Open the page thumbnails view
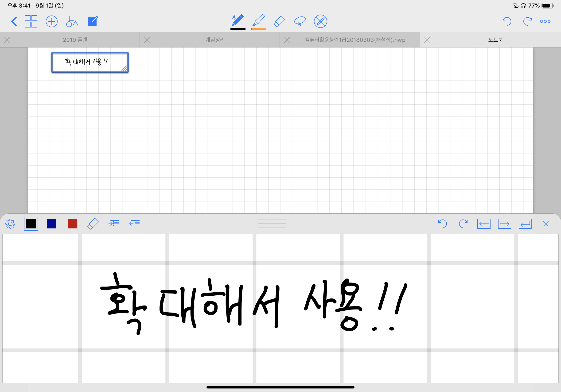 click(x=31, y=21)
